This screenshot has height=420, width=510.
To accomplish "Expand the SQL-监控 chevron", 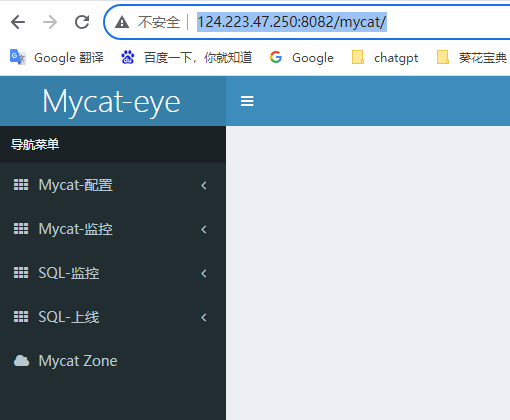I will [204, 273].
